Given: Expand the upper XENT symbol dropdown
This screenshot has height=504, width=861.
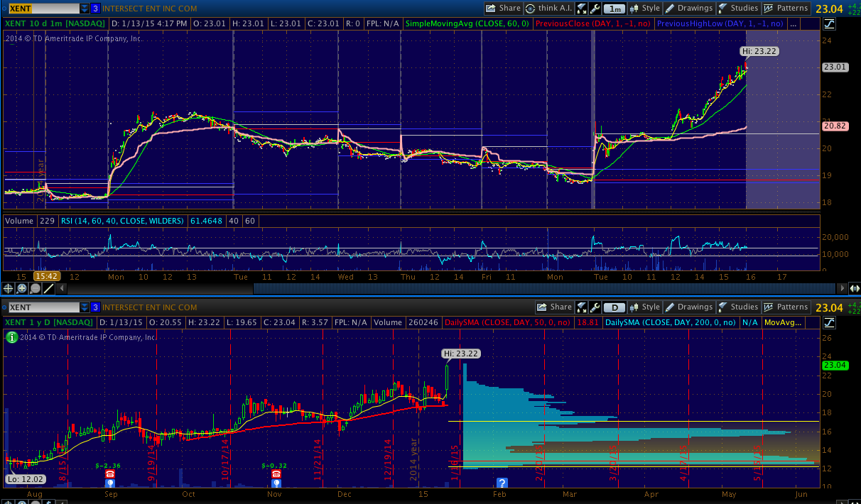Looking at the screenshot, I should point(85,9).
